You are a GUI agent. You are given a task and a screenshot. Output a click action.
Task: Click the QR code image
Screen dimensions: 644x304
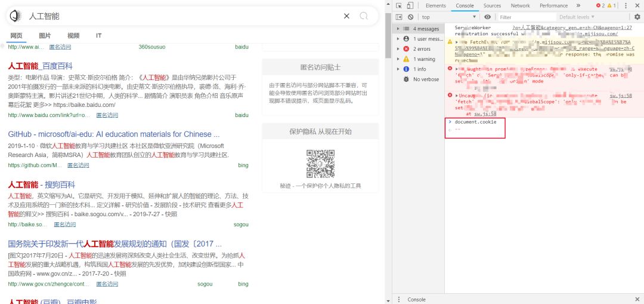(320, 164)
